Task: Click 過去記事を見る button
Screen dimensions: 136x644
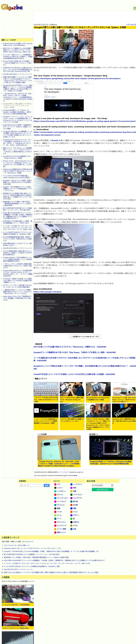Action: coord(103,490)
